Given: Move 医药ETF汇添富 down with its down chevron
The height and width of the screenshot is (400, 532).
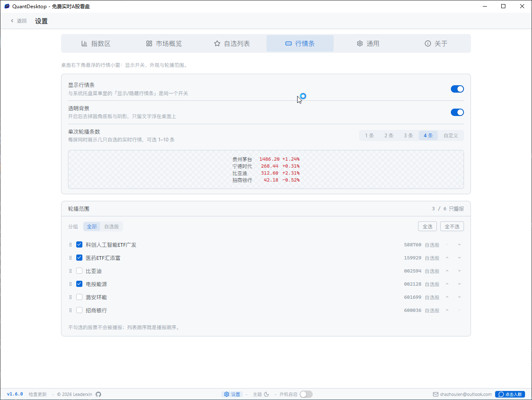Looking at the screenshot, I should pos(459,258).
